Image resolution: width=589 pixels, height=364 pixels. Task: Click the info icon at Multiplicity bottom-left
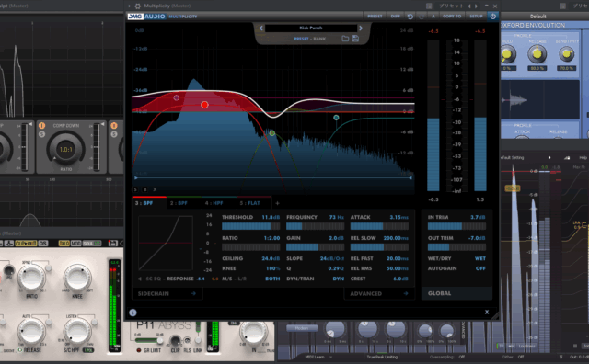(x=133, y=313)
